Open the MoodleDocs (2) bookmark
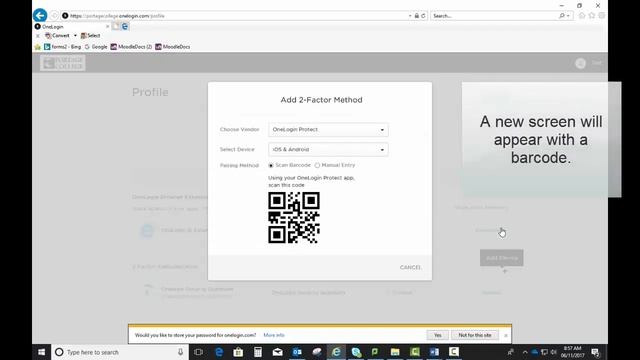Image resolution: width=640 pixels, height=360 pixels. [x=131, y=47]
